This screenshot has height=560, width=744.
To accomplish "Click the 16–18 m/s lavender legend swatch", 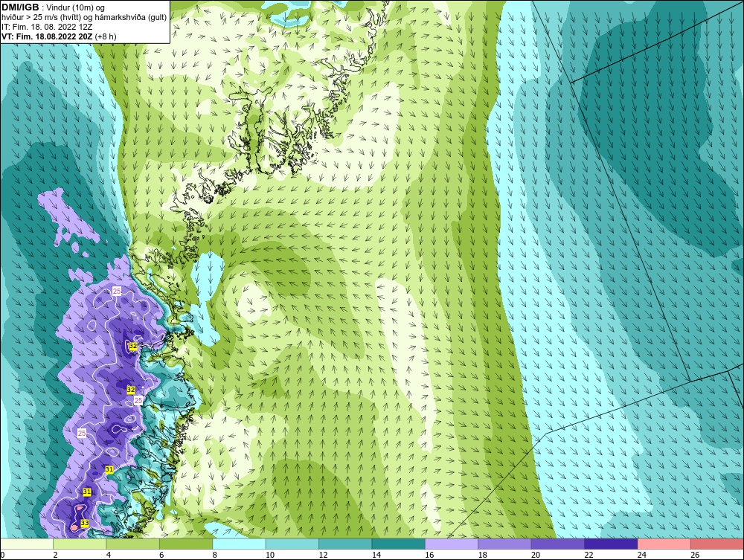I will [452, 544].
